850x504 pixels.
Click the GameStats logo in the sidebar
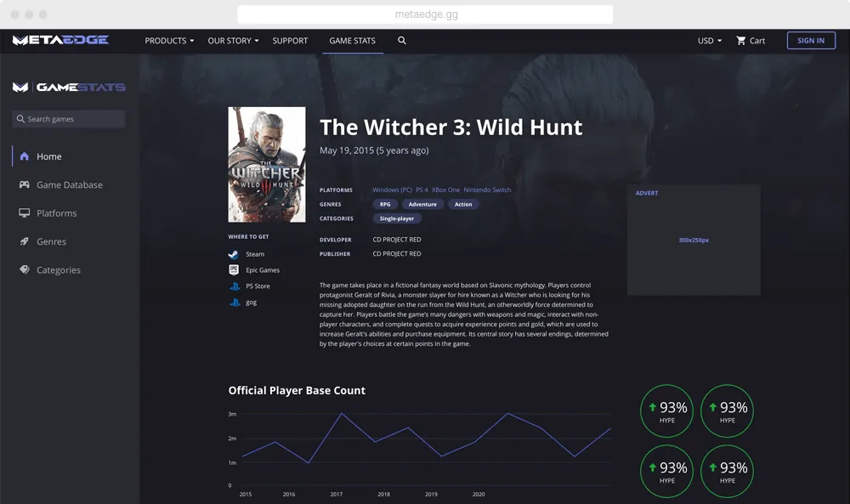coord(69,87)
